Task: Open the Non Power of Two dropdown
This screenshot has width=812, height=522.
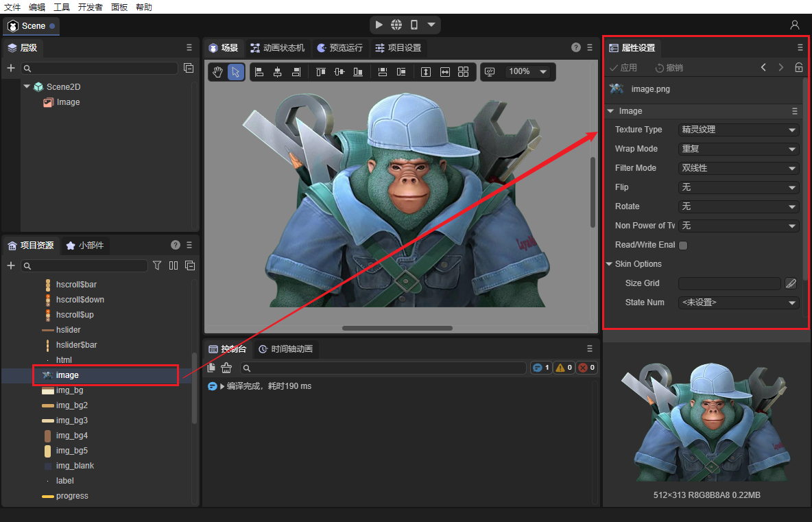Action: [x=739, y=226]
